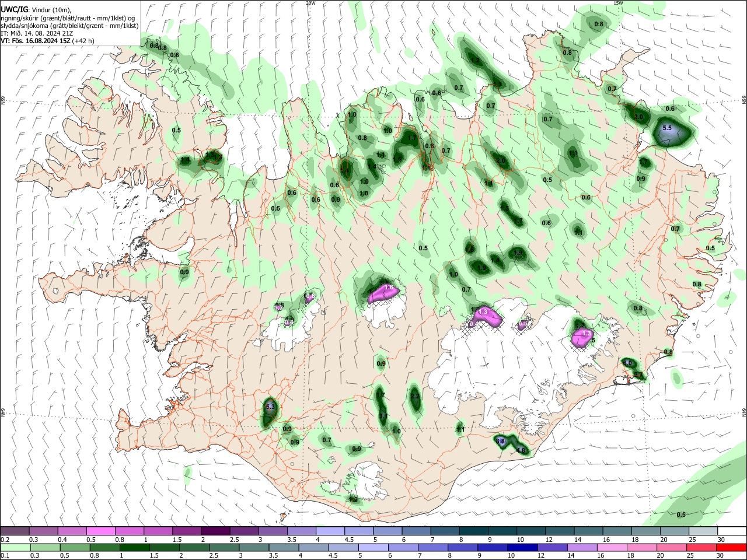Screen dimensions: 747x560
Task: Click the 5.5 precipitation value in the northeast
Action: 668,128
